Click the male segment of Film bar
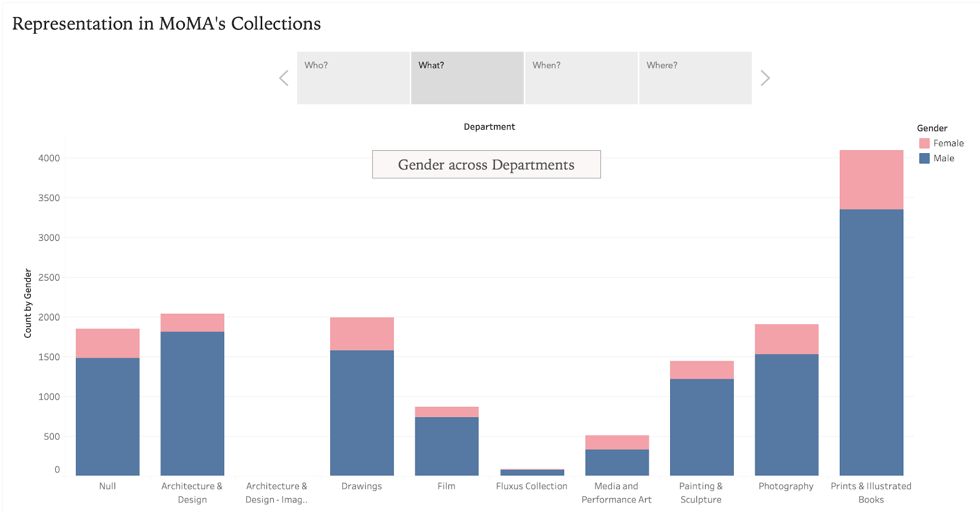 447,447
